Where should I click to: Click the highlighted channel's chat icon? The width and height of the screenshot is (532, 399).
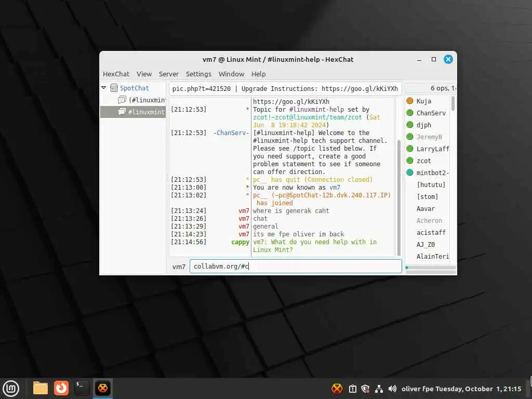coord(122,112)
